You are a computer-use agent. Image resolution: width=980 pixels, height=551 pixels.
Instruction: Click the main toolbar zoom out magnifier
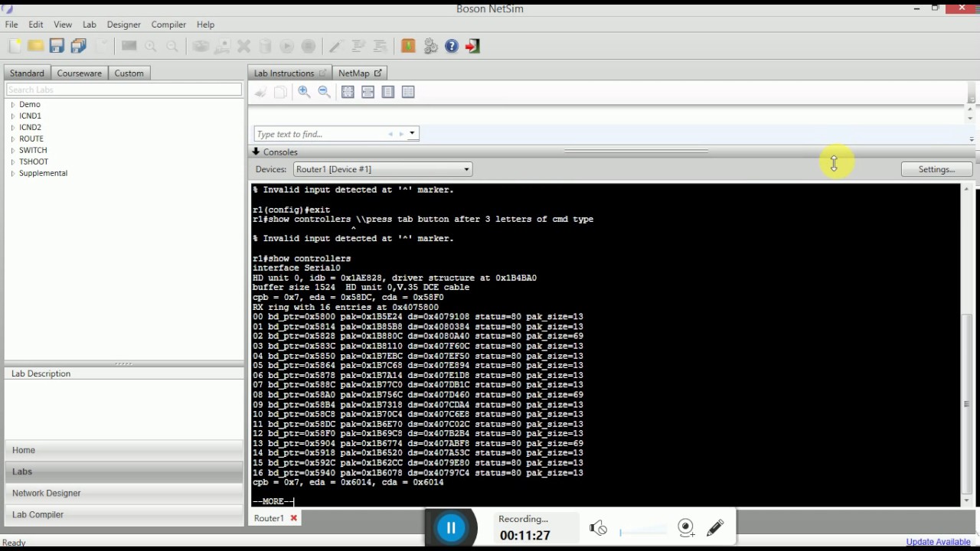pos(171,46)
